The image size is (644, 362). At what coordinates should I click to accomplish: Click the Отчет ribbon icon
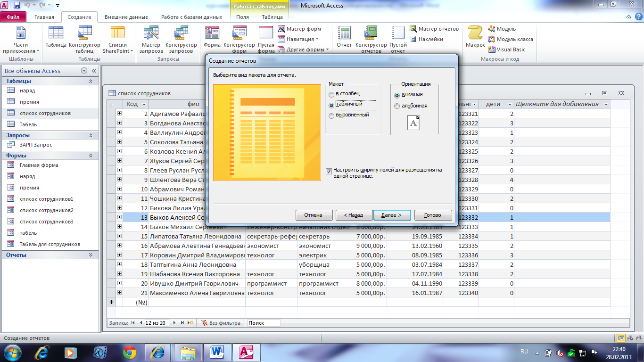pyautogui.click(x=344, y=38)
